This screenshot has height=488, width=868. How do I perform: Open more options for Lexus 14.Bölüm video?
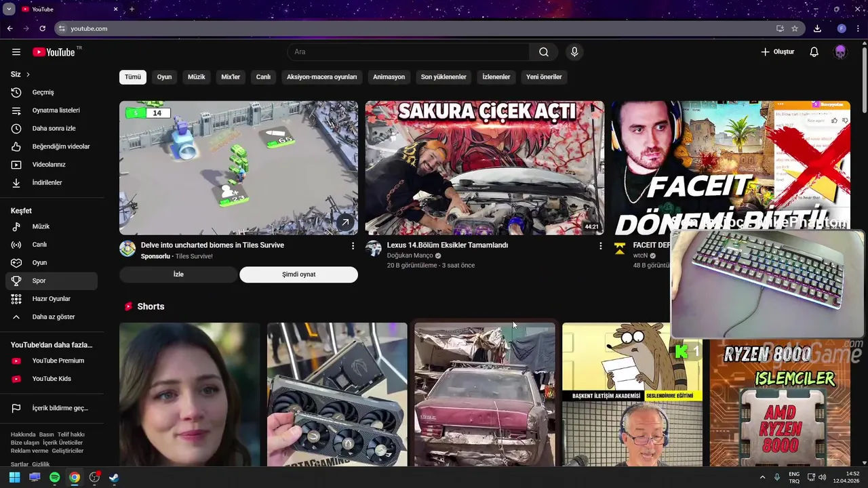(600, 246)
